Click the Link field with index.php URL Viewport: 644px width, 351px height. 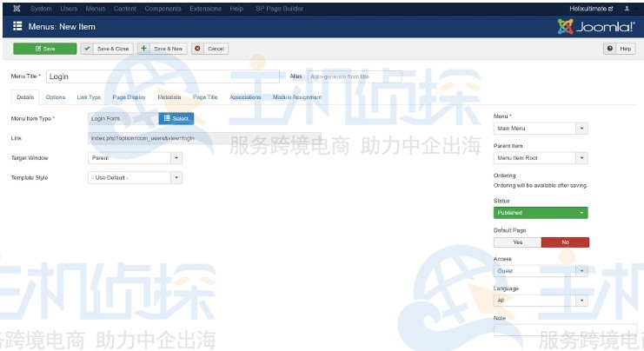click(204, 138)
